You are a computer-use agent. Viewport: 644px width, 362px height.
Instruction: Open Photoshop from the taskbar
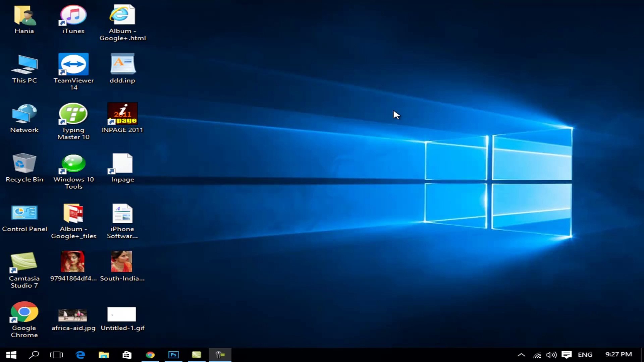[173, 355]
